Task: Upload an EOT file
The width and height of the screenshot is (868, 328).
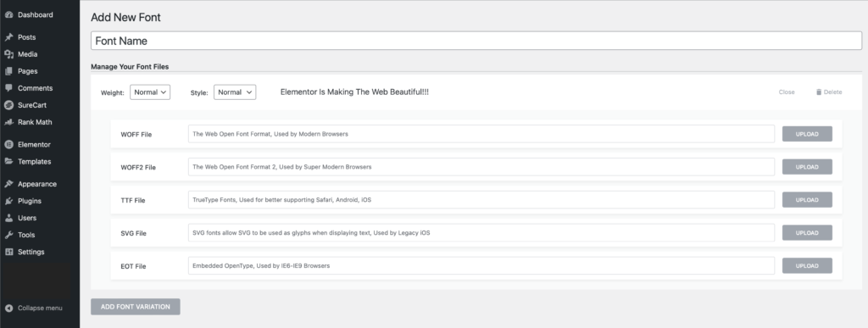Action: 807,265
